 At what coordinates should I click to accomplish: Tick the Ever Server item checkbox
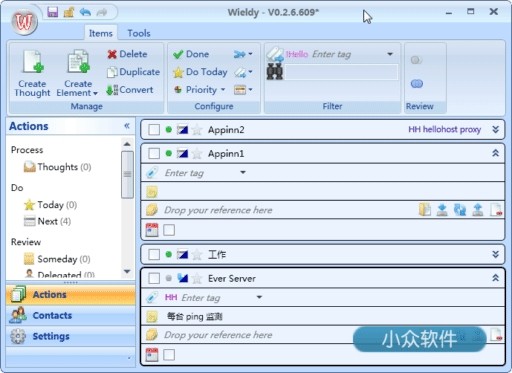[x=154, y=278]
